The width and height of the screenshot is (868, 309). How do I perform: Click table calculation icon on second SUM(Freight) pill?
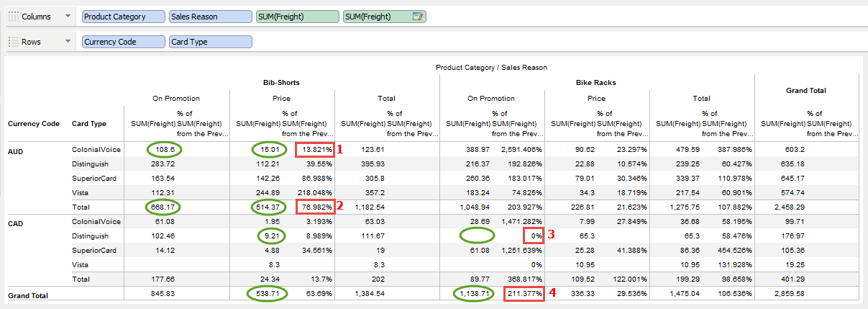coord(418,17)
